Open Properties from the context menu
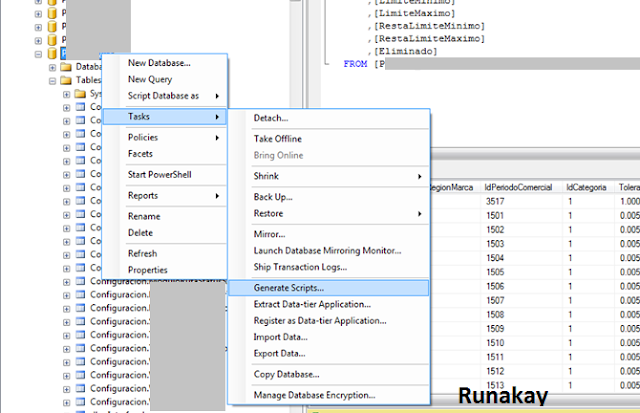 147,270
